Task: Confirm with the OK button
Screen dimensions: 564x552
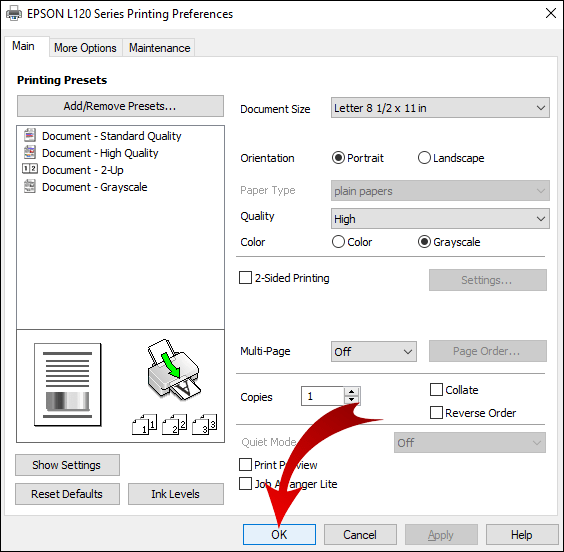Action: pos(279,535)
